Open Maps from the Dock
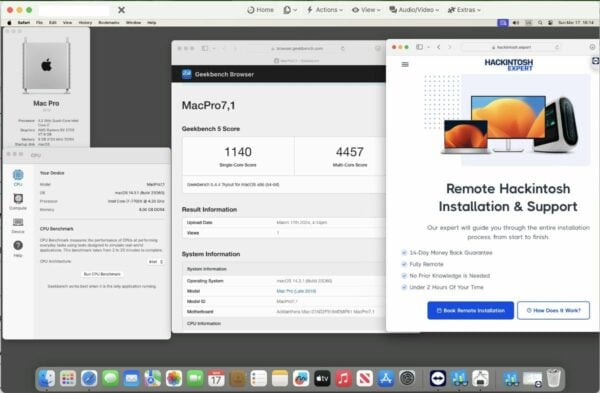 pyautogui.click(x=152, y=378)
